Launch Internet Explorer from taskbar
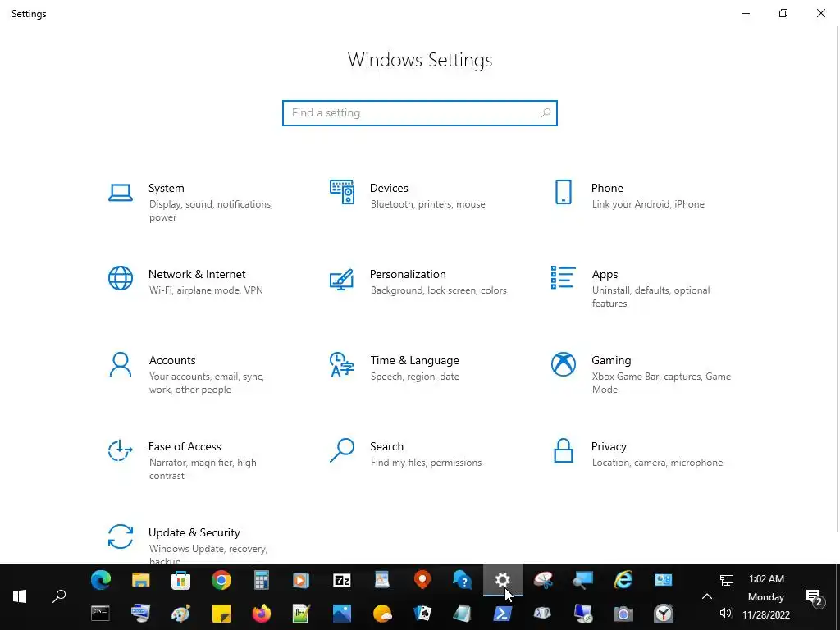Viewport: 840px width, 630px height. point(623,580)
